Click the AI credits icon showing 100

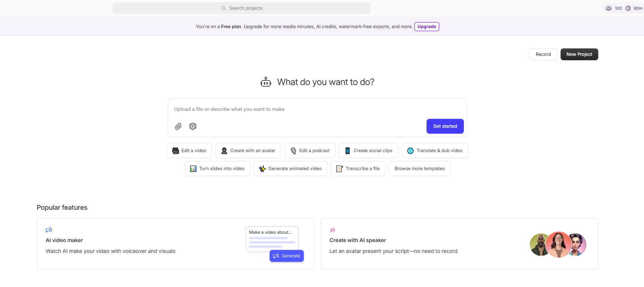tap(609, 8)
